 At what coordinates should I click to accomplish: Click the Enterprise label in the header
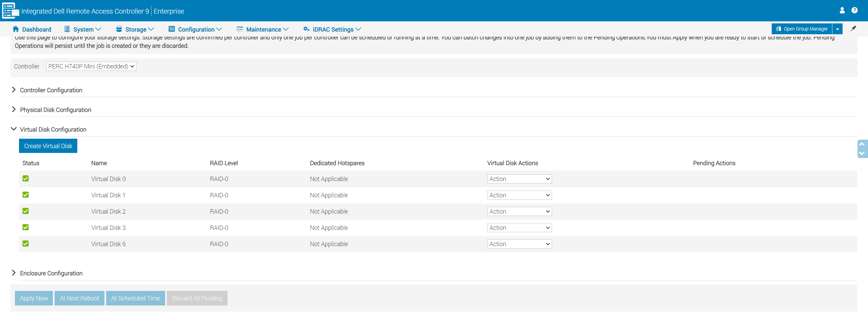pyautogui.click(x=169, y=11)
